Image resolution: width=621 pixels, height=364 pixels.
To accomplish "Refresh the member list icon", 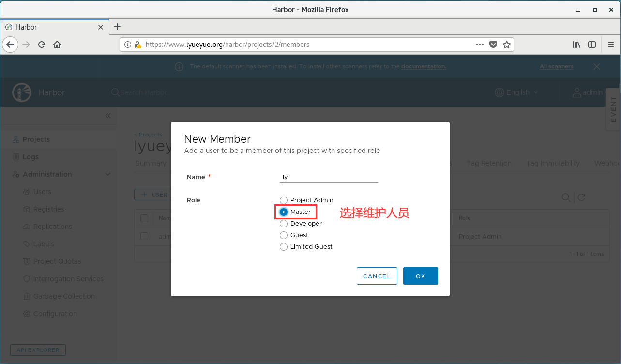I will coord(582,197).
